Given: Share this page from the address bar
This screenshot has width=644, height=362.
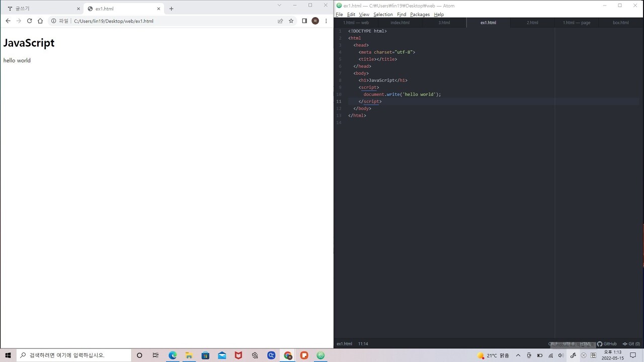Looking at the screenshot, I should pos(280,21).
